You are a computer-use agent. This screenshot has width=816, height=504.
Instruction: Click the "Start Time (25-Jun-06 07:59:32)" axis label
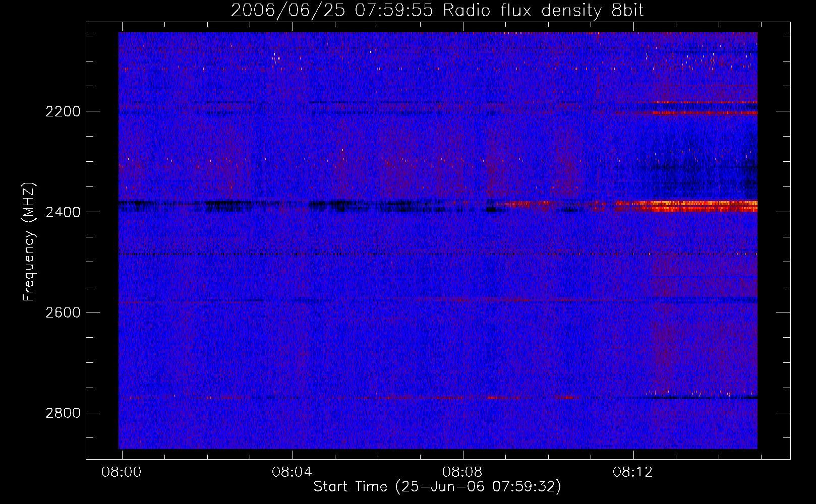(x=437, y=487)
